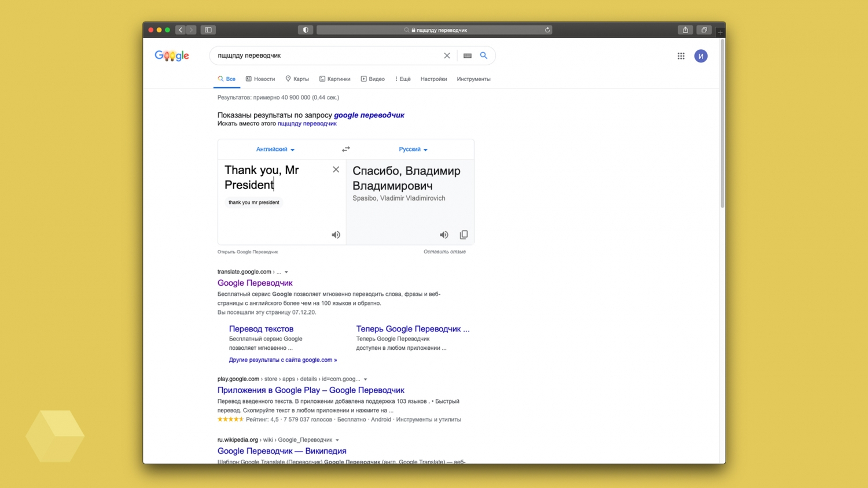Open the Ещё more menu
Screen dimensions: 868x488
click(x=403, y=79)
